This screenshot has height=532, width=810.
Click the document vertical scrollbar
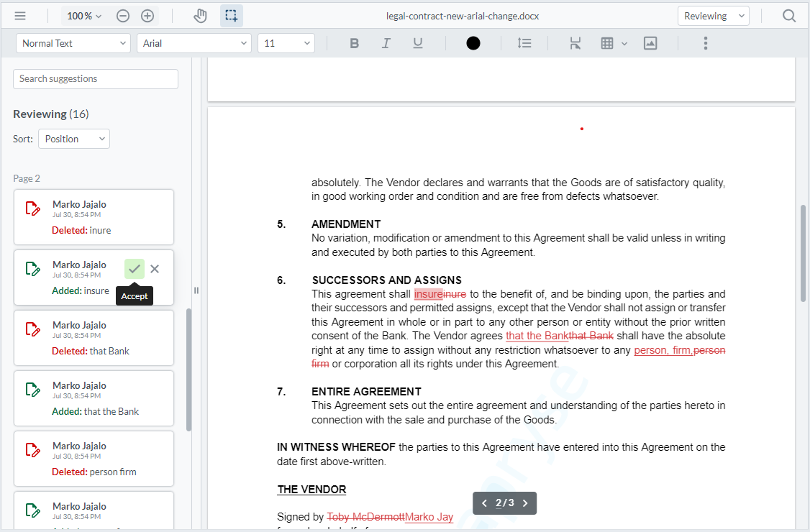click(x=803, y=253)
